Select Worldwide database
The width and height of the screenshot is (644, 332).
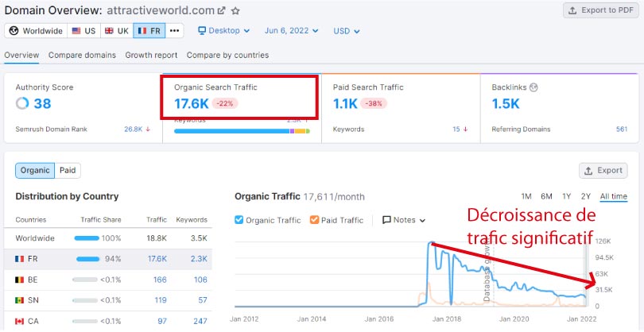pos(36,31)
